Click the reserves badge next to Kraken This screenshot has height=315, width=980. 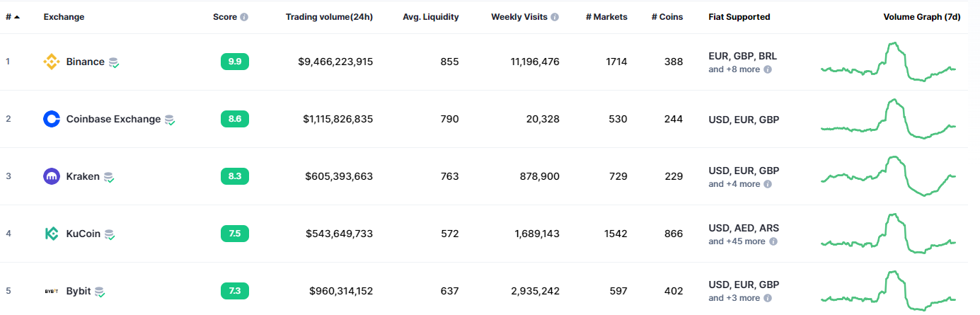pyautogui.click(x=108, y=177)
